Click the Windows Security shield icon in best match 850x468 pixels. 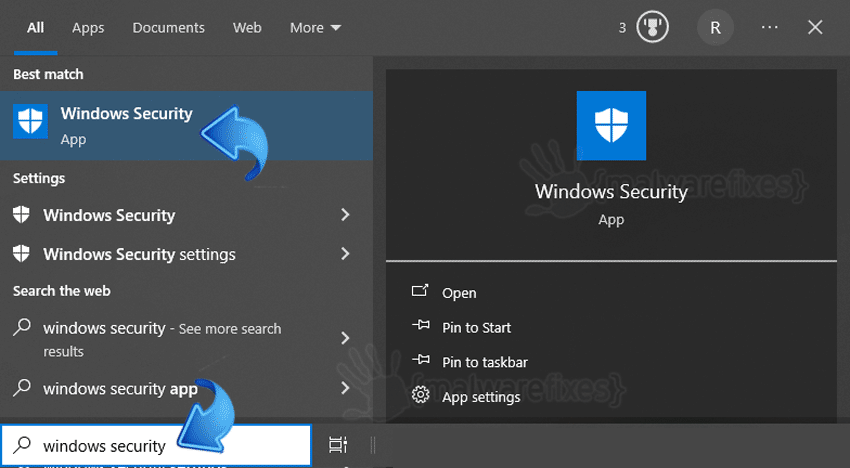coord(30,121)
